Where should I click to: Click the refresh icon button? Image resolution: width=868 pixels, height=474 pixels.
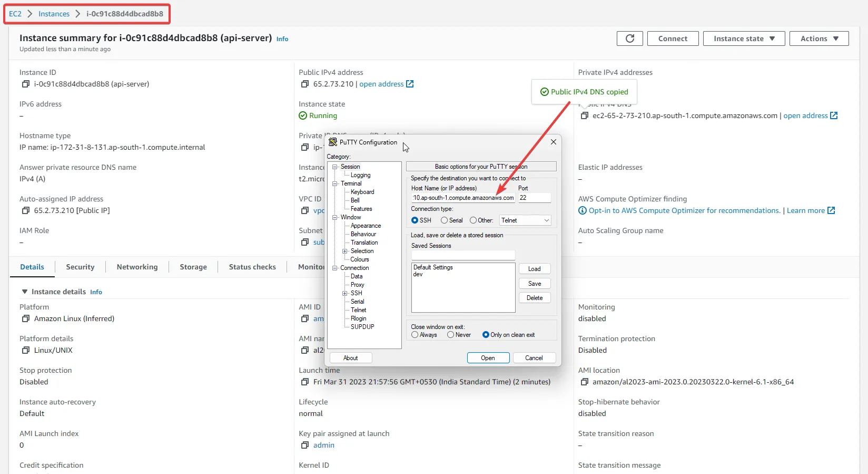630,38
